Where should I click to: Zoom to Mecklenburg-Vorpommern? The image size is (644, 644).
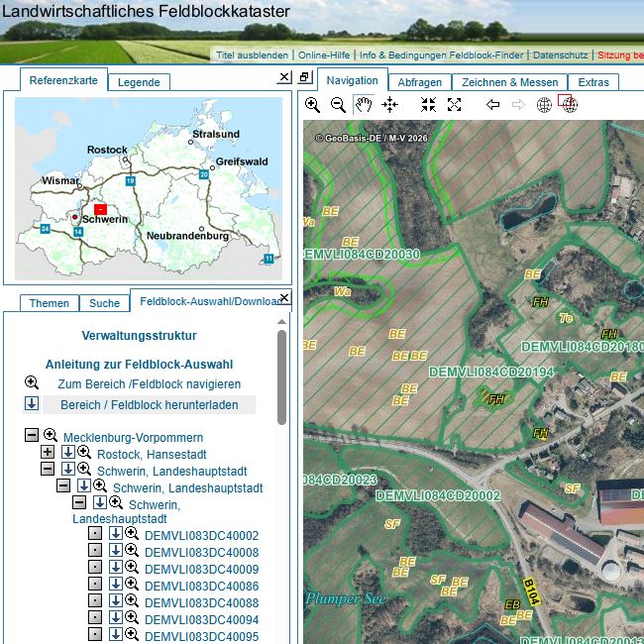click(51, 435)
